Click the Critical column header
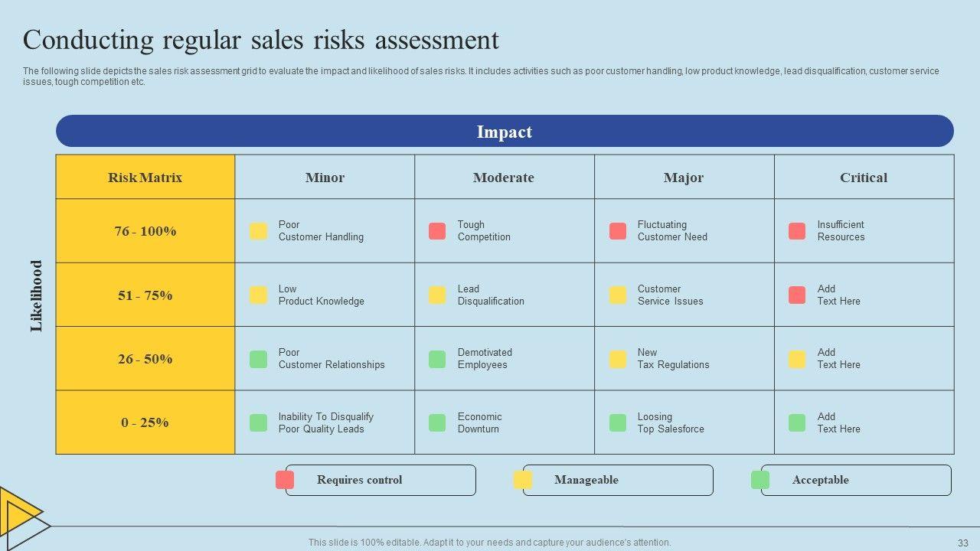The width and height of the screenshot is (980, 551). coord(864,178)
